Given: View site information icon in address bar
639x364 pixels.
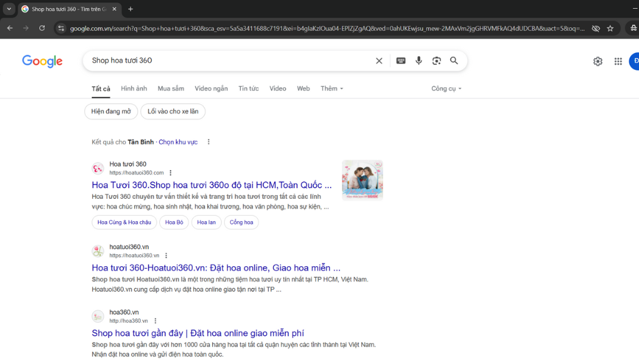Looking at the screenshot, I should tap(61, 28).
